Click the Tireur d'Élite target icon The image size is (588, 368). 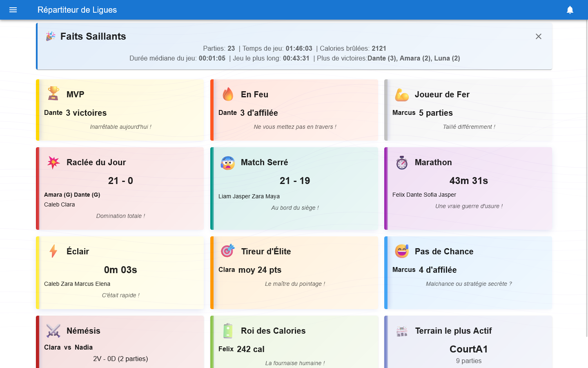(x=228, y=251)
